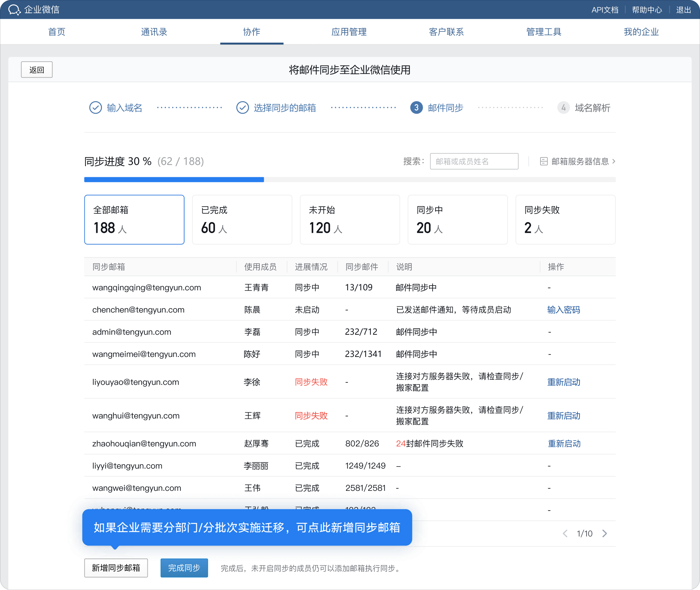Click the 企业微信 logo icon

click(x=14, y=10)
